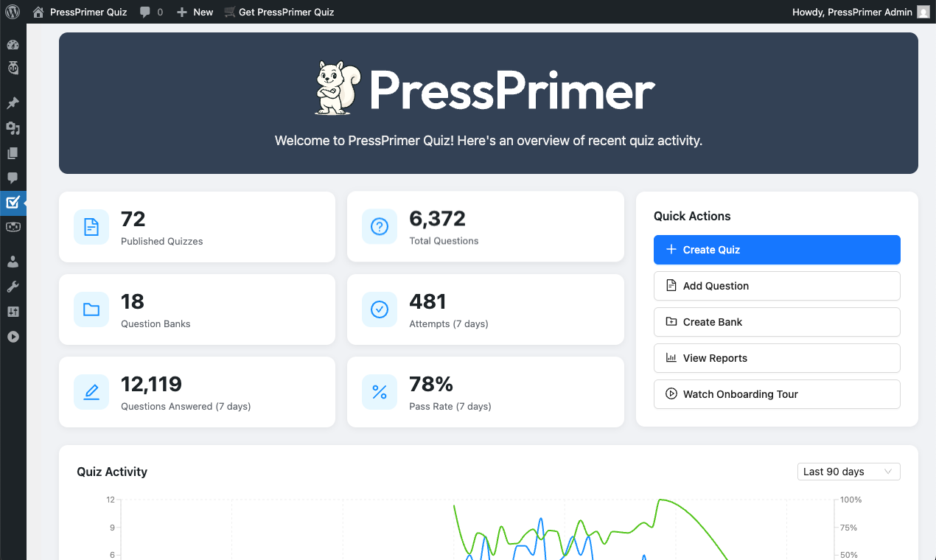936x560 pixels.
Task: Click View Reports under Quick Actions
Action: tap(776, 358)
